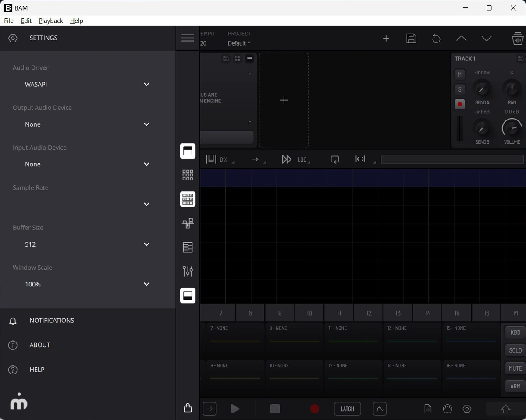Open the modulation routing view icon
Viewport: 526px width, 420px height.
(x=188, y=223)
